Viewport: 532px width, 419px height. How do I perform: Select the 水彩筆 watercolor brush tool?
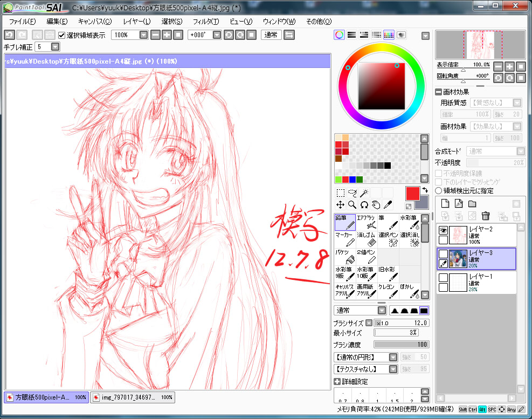tap(410, 222)
